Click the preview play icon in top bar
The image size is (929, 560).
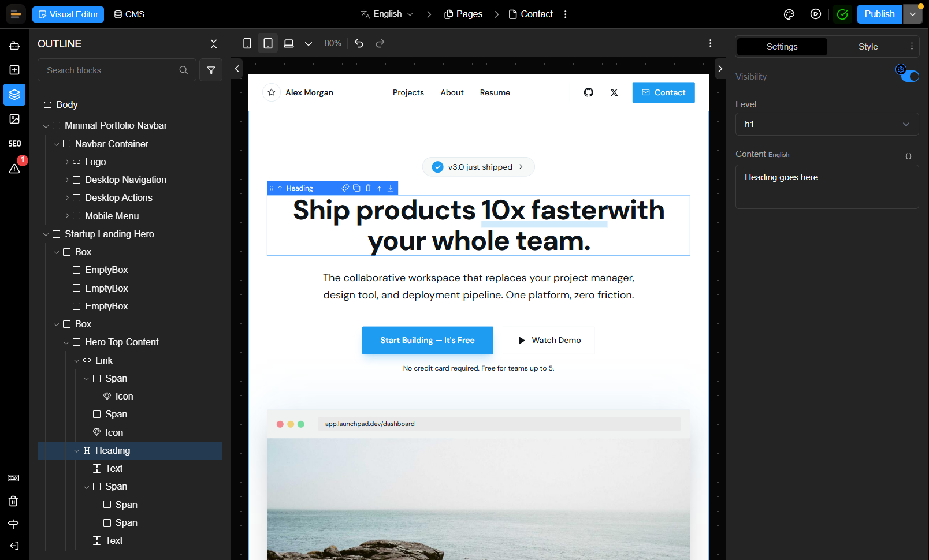pyautogui.click(x=816, y=14)
